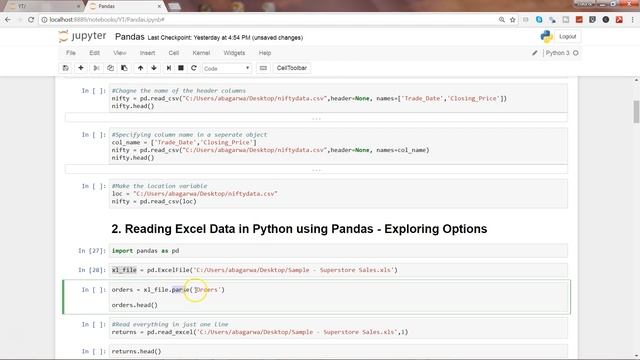Bookmark this page with star icon

coord(513,20)
